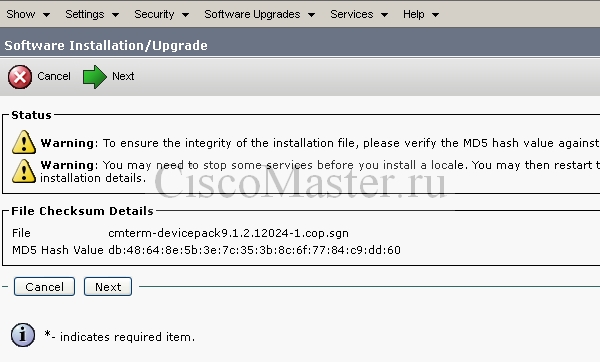Open the Software Upgrades menu
This screenshot has height=362, width=600.
(x=252, y=14)
